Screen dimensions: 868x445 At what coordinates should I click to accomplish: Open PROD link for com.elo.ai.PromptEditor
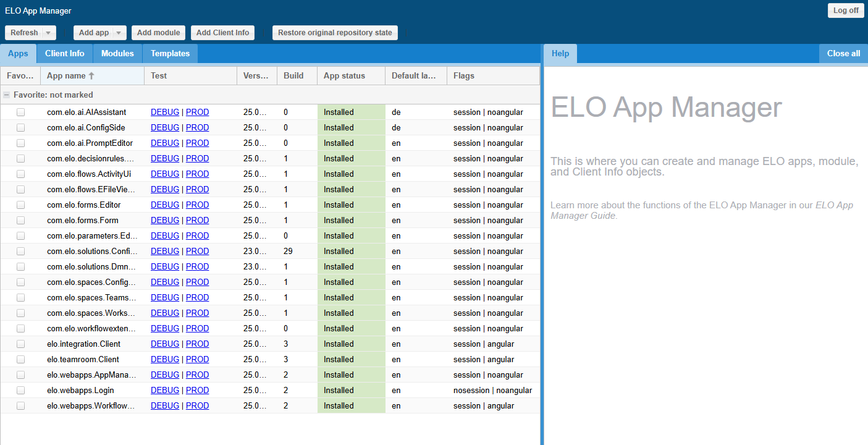pos(198,143)
